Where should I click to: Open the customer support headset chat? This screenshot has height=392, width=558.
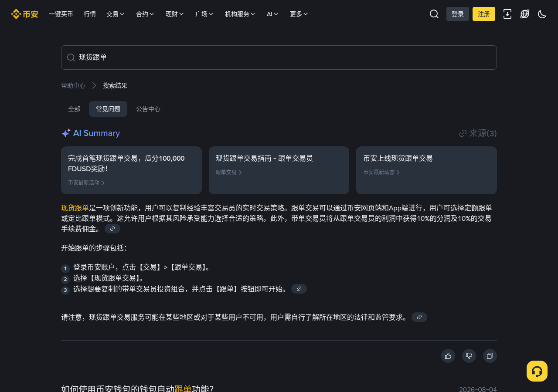[537, 371]
